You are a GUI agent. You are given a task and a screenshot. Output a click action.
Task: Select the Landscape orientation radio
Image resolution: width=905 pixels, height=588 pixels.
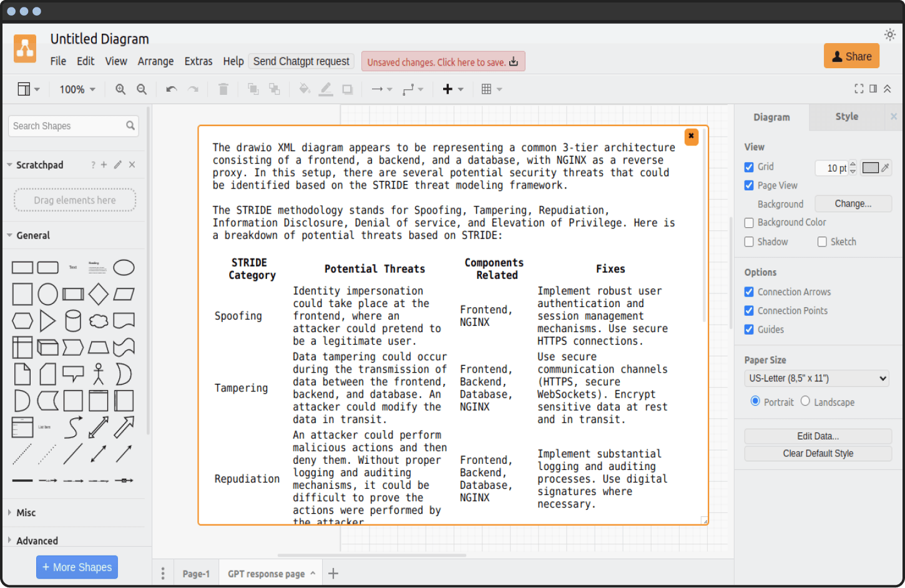pos(805,401)
